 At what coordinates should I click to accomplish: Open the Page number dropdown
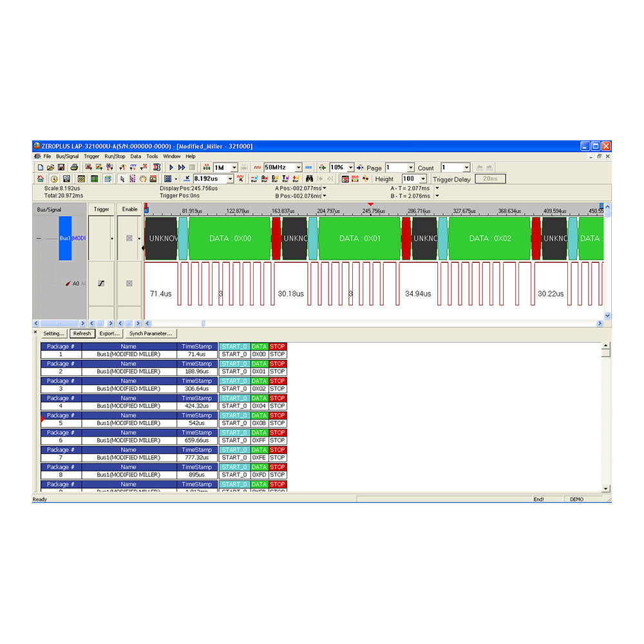pyautogui.click(x=411, y=167)
